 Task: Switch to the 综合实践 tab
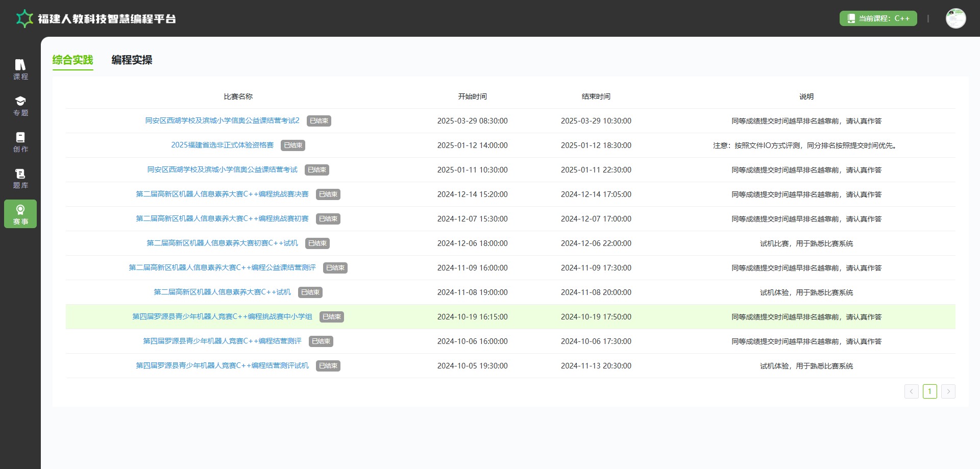pyautogui.click(x=72, y=60)
